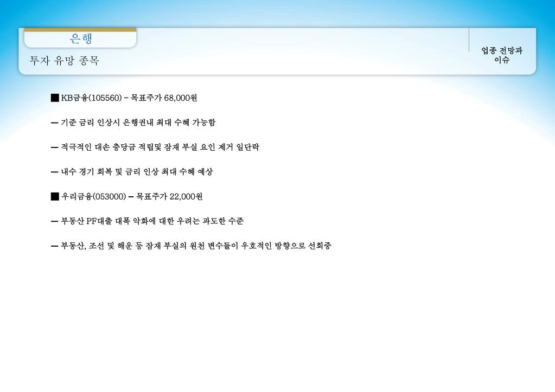Viewport: 555px width, 392px height.
Task: Click the line about 대손 충당금 적립
Action: 155,147
